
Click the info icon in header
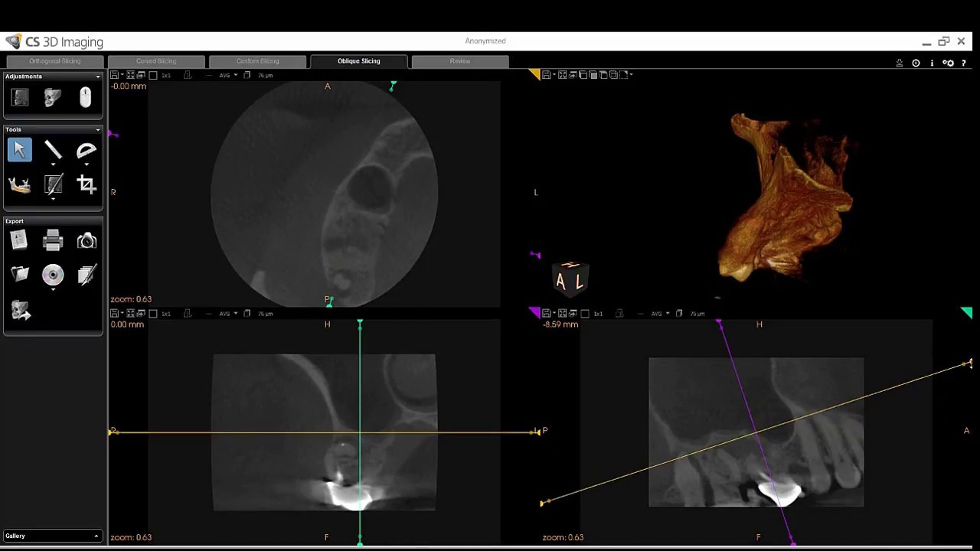(932, 63)
